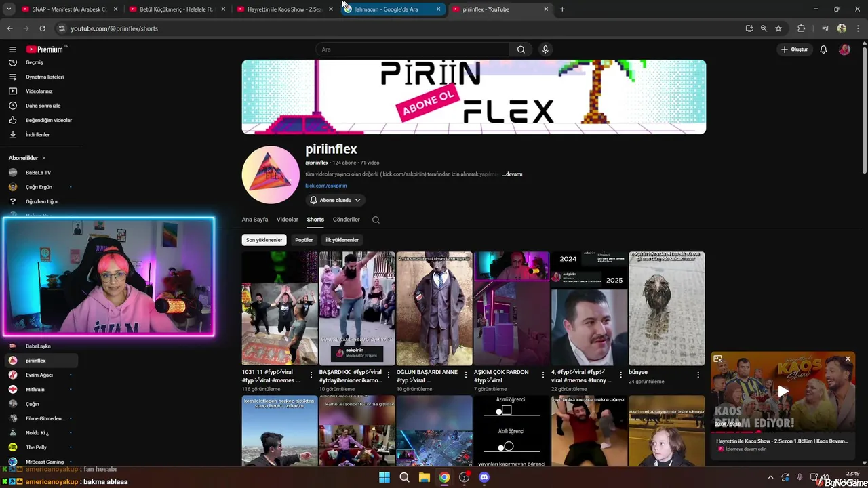868x488 pixels.
Task: Open Chrome extensions puzzle icon
Action: tap(801, 28)
